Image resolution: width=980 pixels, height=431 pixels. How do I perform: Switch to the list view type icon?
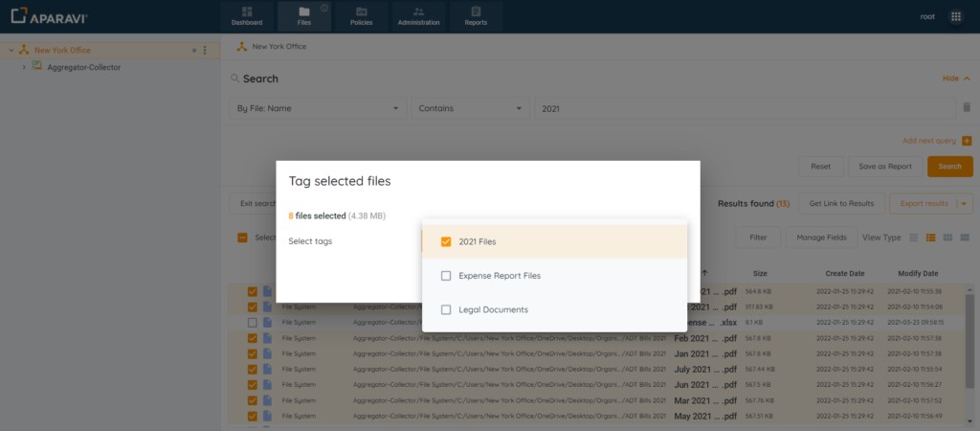[x=914, y=237]
